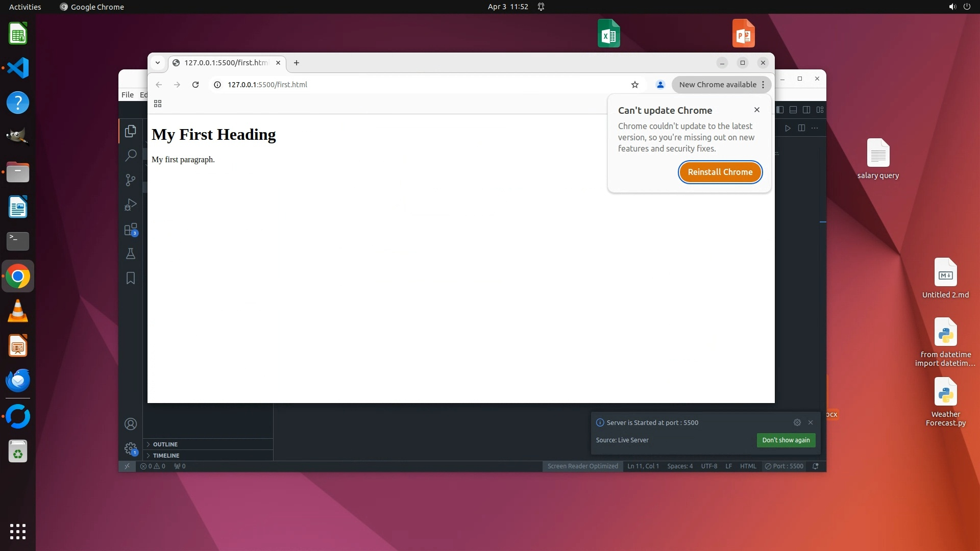
Task: Open VS Code Explorer in activity bar
Action: click(x=131, y=131)
